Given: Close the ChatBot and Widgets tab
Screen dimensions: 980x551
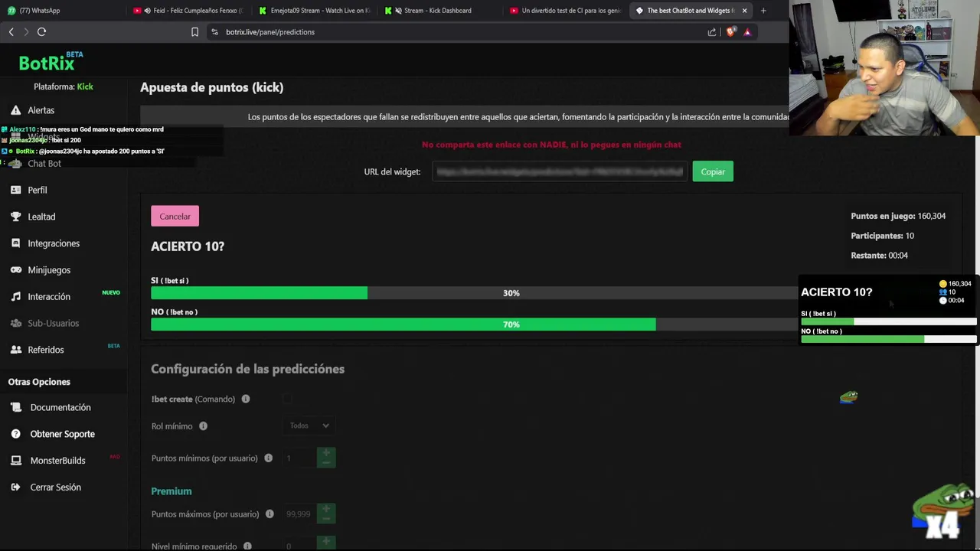Looking at the screenshot, I should click(744, 11).
